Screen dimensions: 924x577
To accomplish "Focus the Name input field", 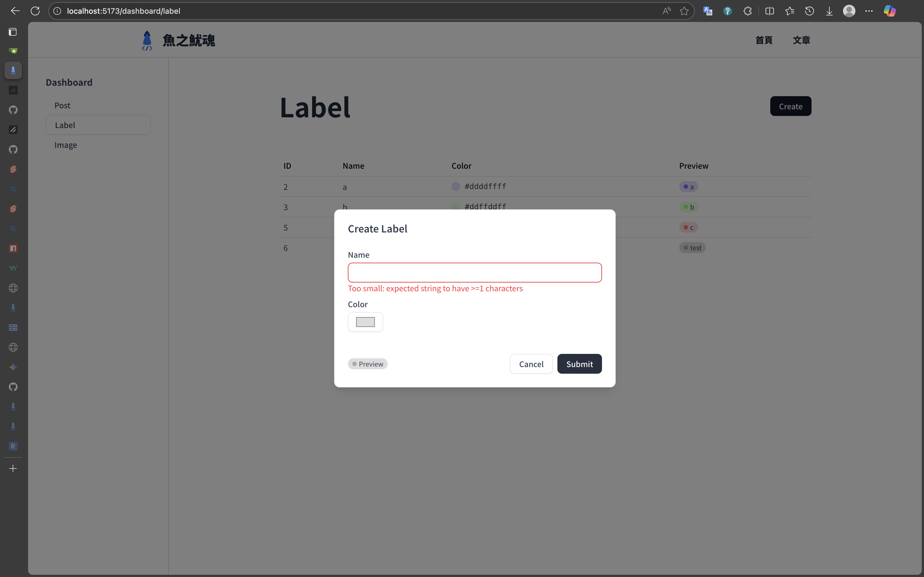I will tap(474, 273).
